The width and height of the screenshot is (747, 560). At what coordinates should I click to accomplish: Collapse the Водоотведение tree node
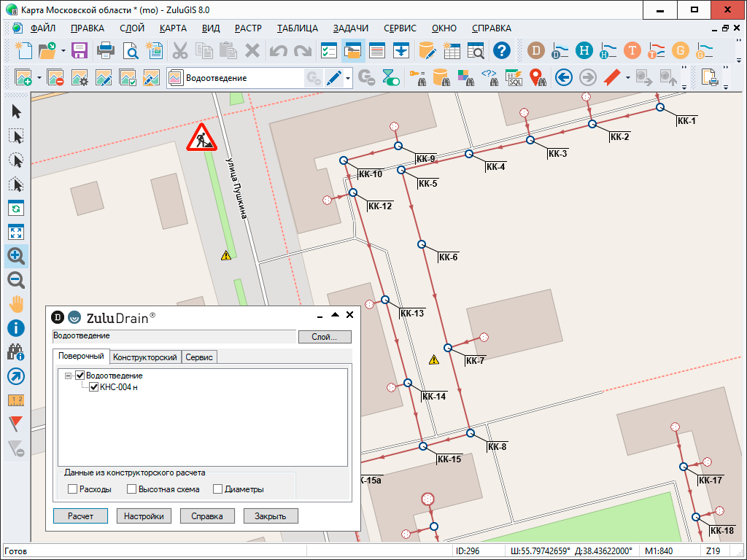(69, 376)
